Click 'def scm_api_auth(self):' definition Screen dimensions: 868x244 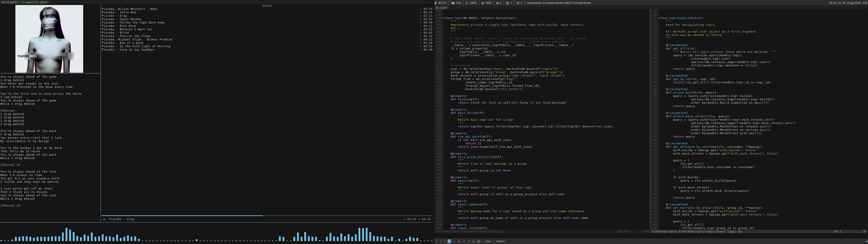coord(471,136)
